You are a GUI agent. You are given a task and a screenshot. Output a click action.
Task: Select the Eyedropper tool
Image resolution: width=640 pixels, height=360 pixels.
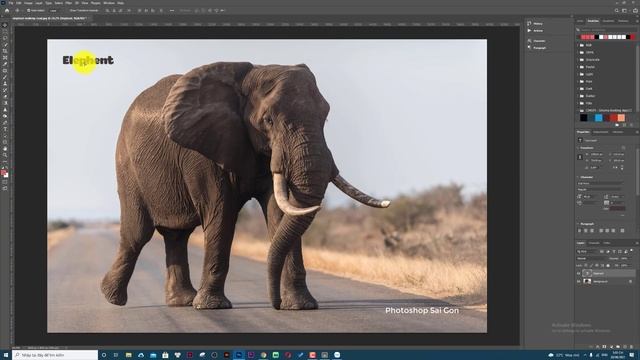(5, 64)
